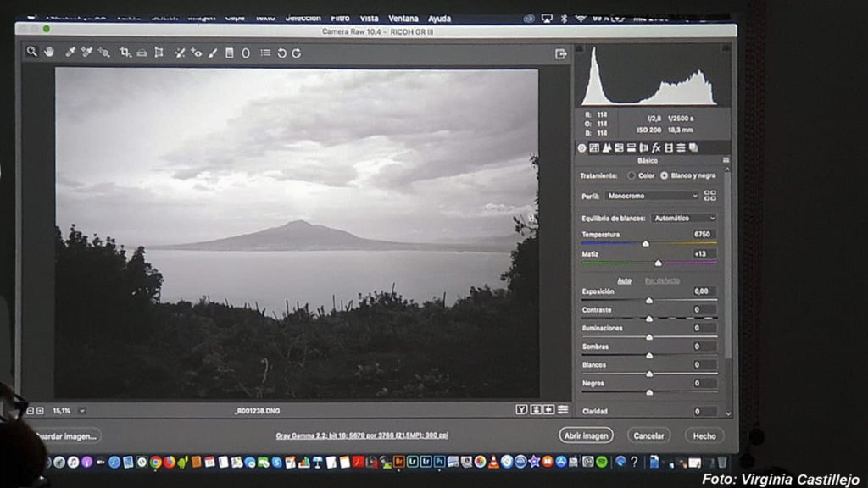Open the Filtro menu

pyautogui.click(x=340, y=18)
